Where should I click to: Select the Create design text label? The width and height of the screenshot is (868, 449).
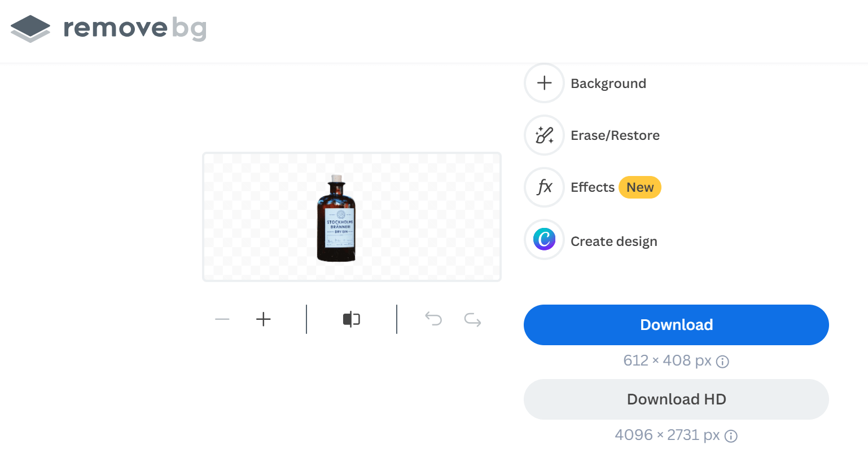[613, 241]
